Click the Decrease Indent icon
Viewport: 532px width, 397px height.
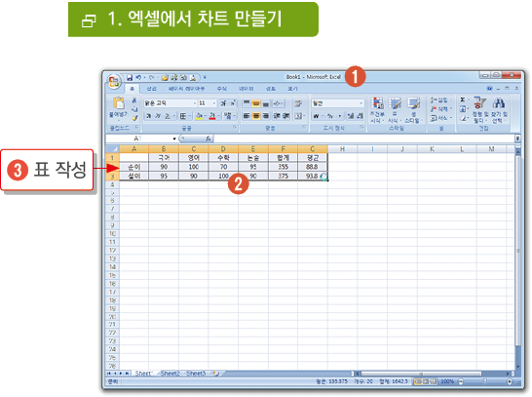(277, 116)
